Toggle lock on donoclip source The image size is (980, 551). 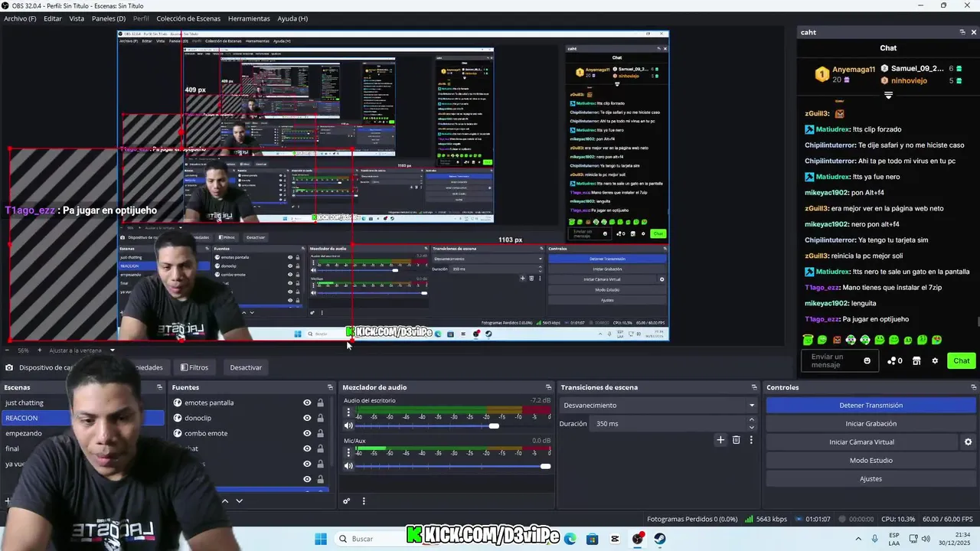click(x=320, y=418)
